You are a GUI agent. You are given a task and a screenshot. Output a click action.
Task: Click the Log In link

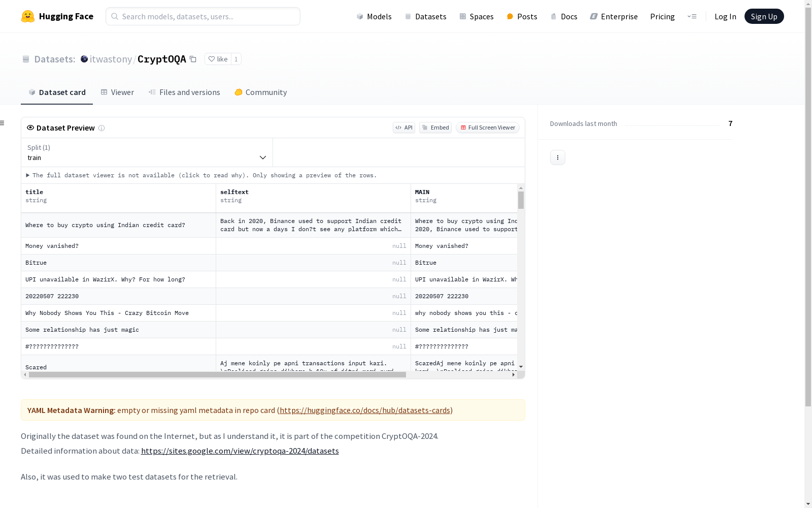click(x=725, y=16)
